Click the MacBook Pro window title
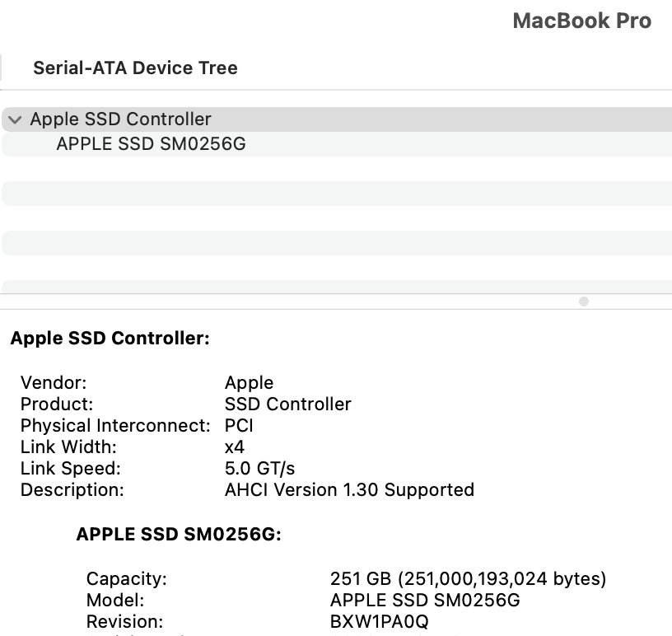This screenshot has width=672, height=636. (x=581, y=21)
